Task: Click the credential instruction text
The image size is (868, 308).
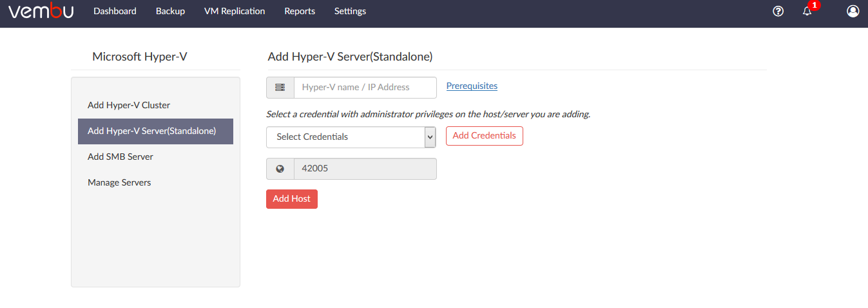Action: [428, 115]
